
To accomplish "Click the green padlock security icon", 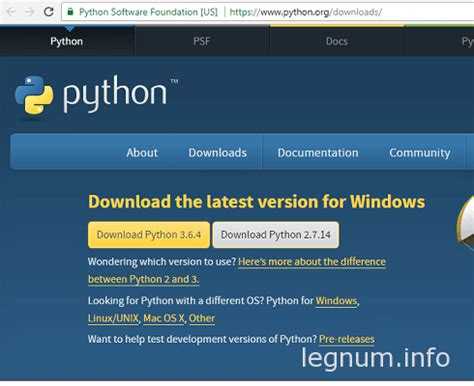I will pos(70,12).
